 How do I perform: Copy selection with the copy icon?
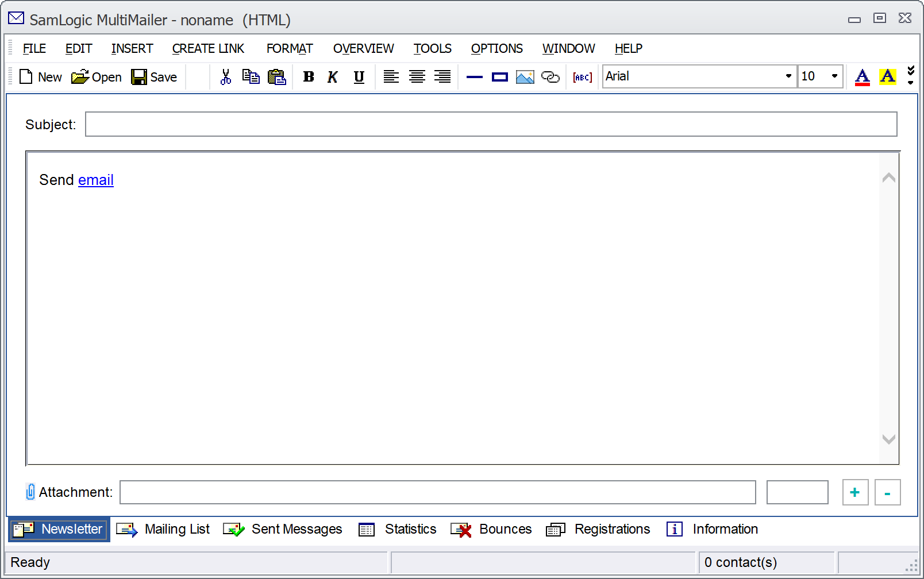251,77
